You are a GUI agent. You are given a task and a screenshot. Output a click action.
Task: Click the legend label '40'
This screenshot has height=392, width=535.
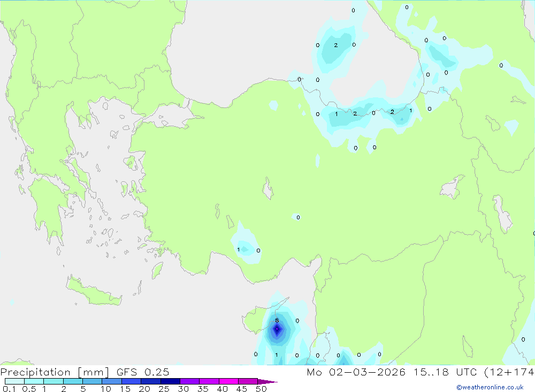pyautogui.click(x=222, y=389)
